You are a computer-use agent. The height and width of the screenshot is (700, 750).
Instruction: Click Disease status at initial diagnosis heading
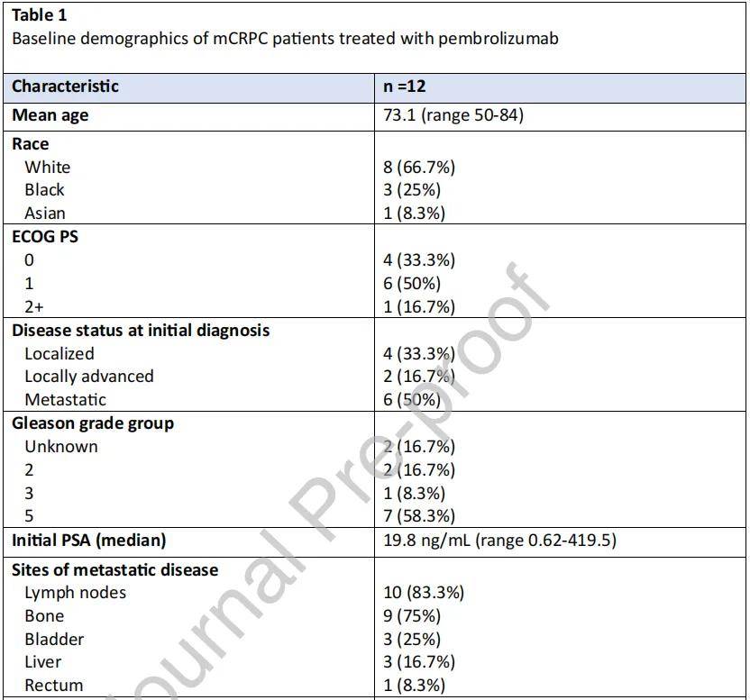141,331
